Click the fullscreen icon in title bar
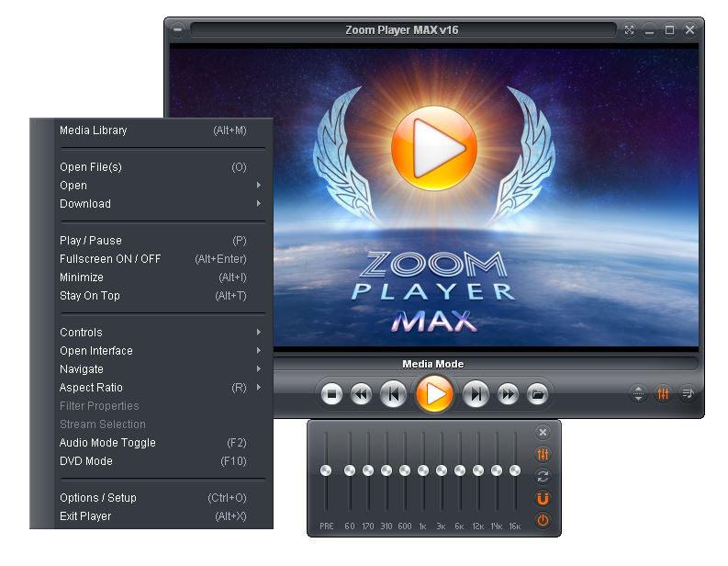Image resolution: width=728 pixels, height=566 pixels. 629,30
